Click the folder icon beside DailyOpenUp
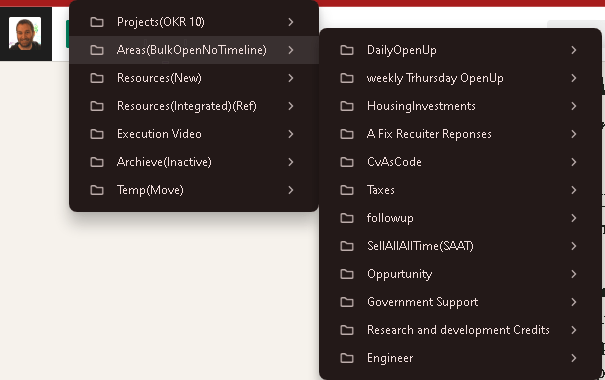The width and height of the screenshot is (605, 380). (347, 50)
